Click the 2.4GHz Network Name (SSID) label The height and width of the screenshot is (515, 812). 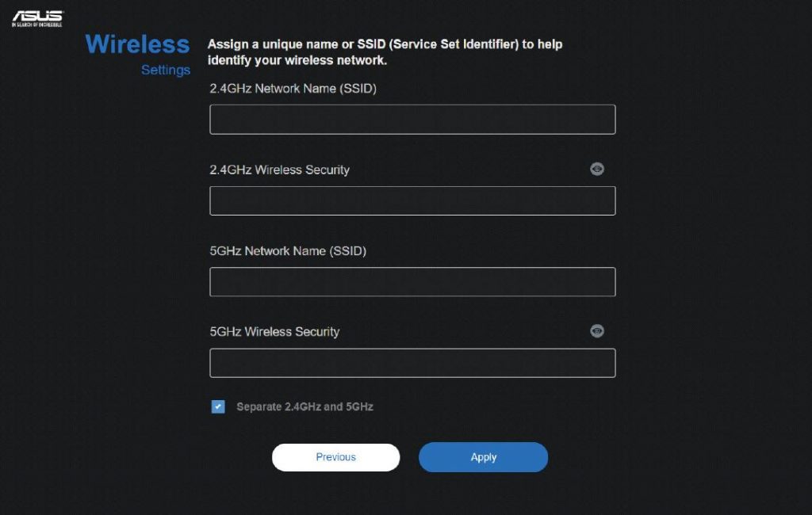293,89
